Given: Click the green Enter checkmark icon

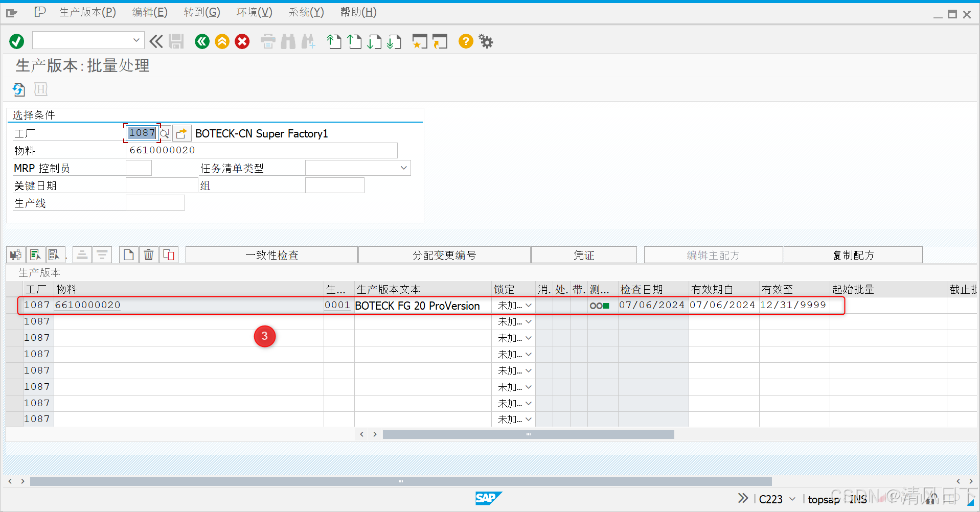Looking at the screenshot, I should pyautogui.click(x=17, y=41).
